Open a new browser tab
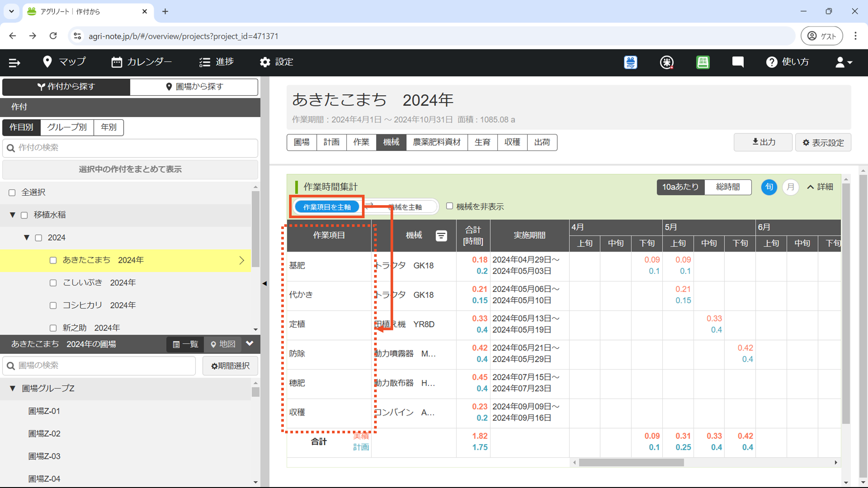This screenshot has height=488, width=868. tap(165, 12)
